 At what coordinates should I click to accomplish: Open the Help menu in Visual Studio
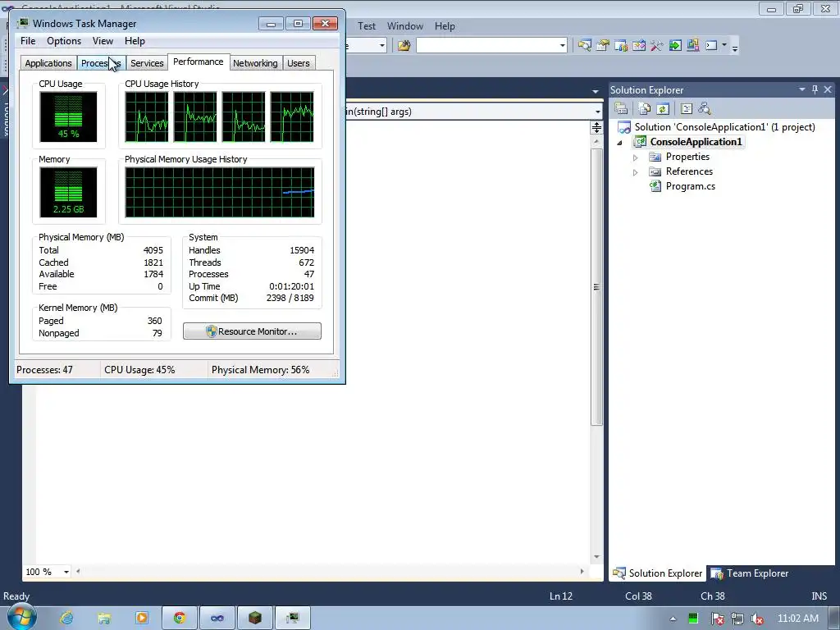pyautogui.click(x=445, y=25)
